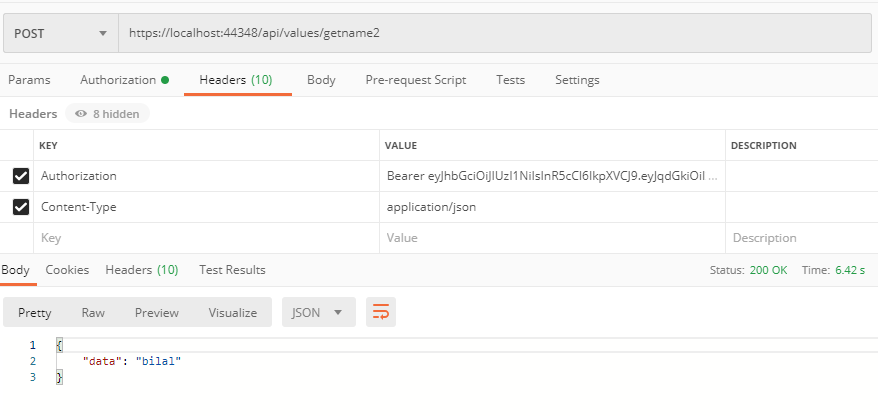Switch response view to Raw

pyautogui.click(x=93, y=313)
